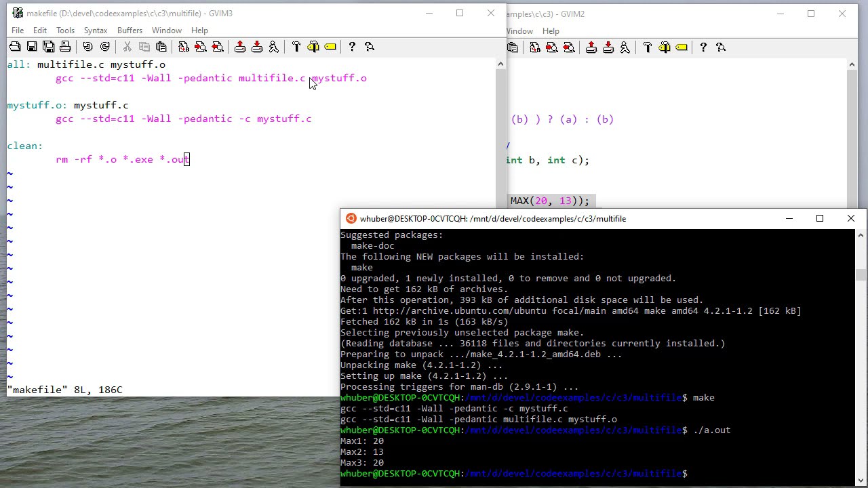Click the Make hammer icon in GVIM3
868x488 pixels.
pyautogui.click(x=296, y=47)
